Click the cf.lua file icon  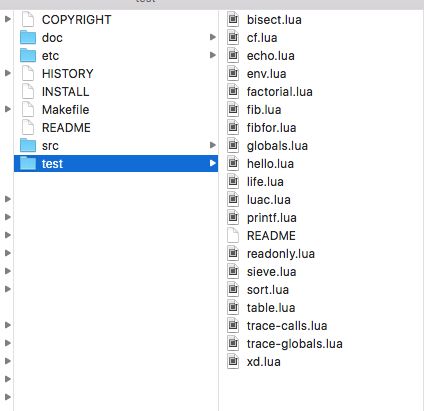tap(233, 37)
